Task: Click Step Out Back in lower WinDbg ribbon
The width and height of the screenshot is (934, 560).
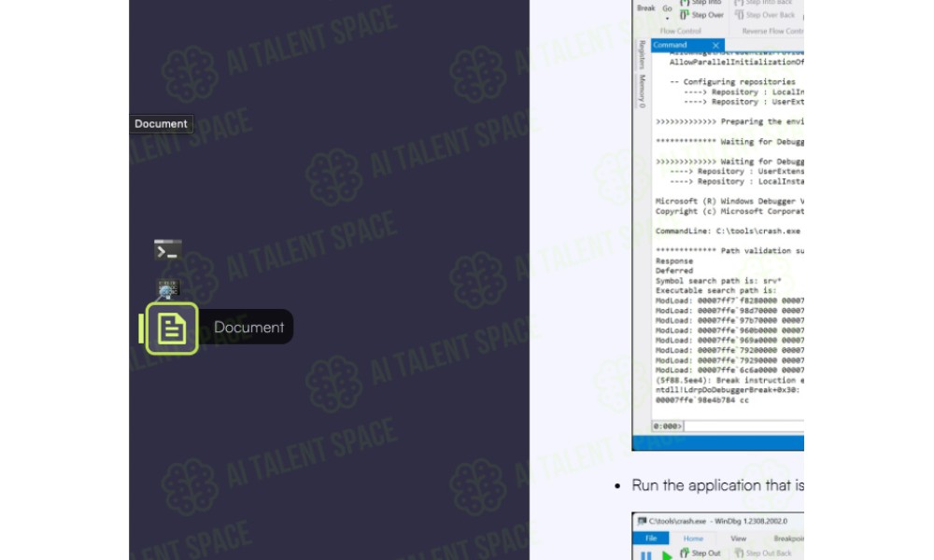Action: coord(764,553)
